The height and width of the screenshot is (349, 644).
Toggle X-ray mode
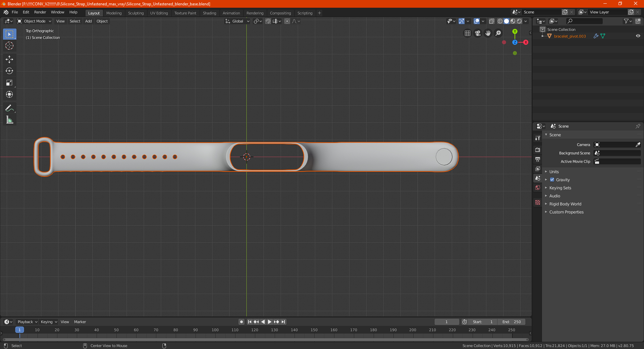coord(491,21)
